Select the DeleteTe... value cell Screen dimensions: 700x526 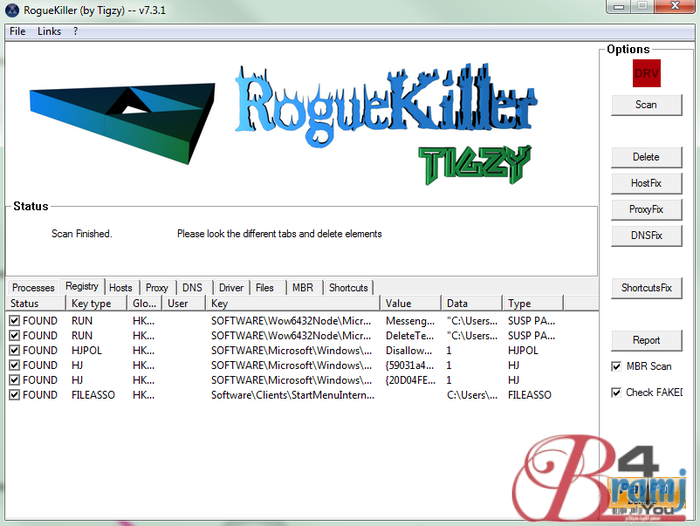[410, 336]
